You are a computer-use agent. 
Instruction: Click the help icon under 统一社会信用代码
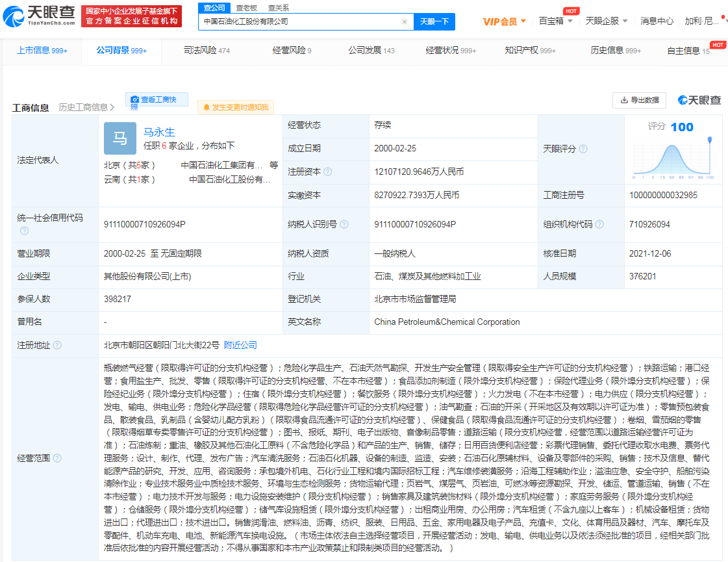click(24, 231)
